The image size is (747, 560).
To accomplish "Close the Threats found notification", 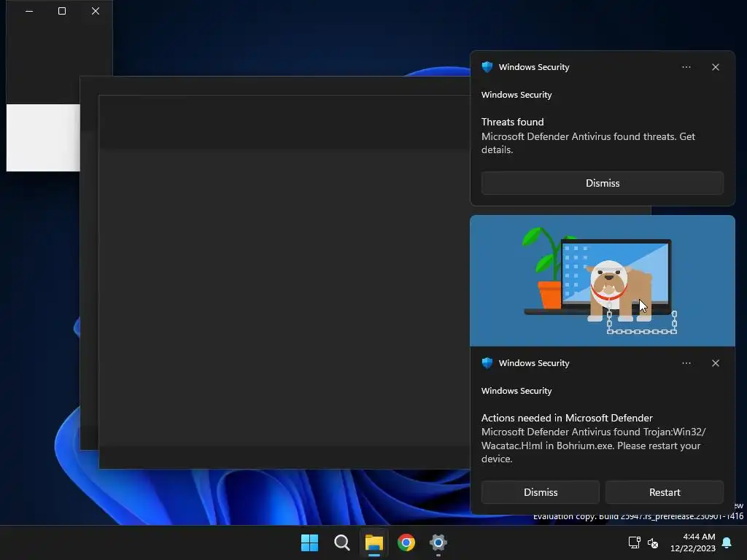I will pos(715,67).
